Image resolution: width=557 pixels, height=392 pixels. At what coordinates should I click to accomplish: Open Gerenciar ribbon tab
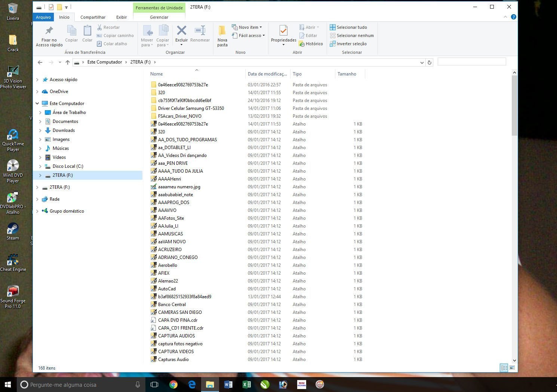point(159,17)
